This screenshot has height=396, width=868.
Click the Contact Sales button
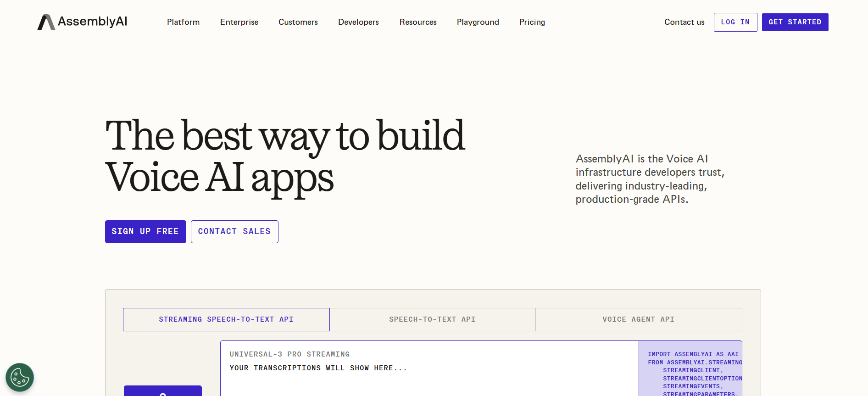point(234,232)
